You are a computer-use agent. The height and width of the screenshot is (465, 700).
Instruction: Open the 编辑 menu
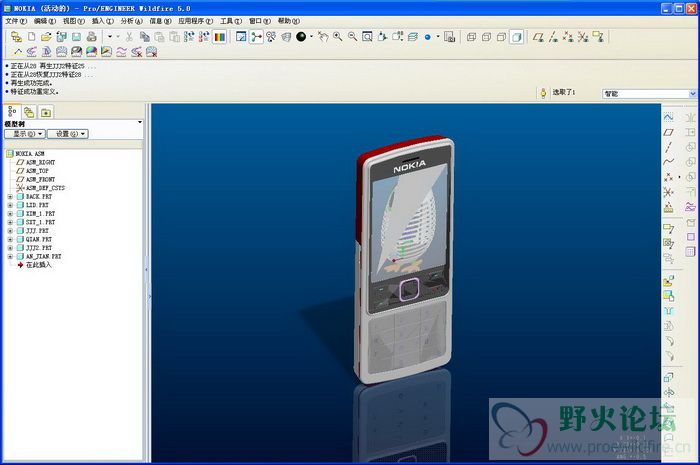pos(45,21)
